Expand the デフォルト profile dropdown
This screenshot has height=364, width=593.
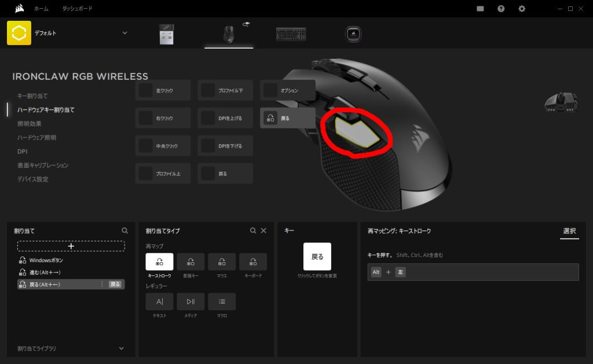click(125, 33)
